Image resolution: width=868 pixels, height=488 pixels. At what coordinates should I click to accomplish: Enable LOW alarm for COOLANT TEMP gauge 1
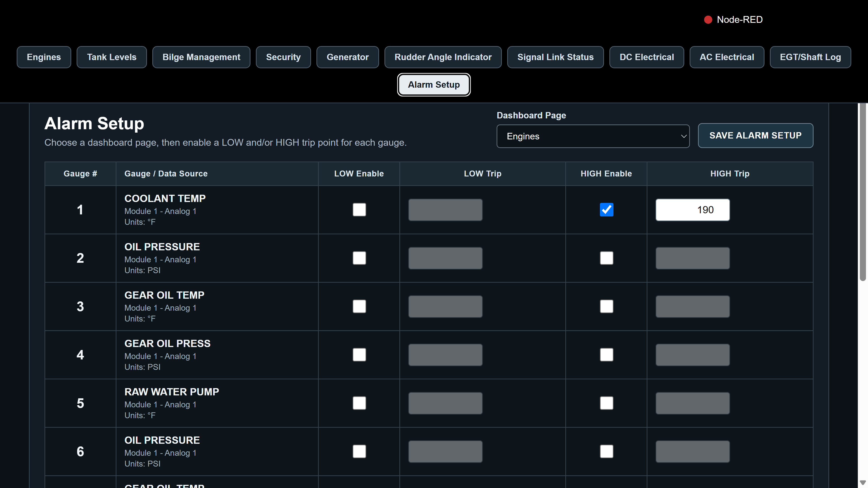click(x=359, y=209)
